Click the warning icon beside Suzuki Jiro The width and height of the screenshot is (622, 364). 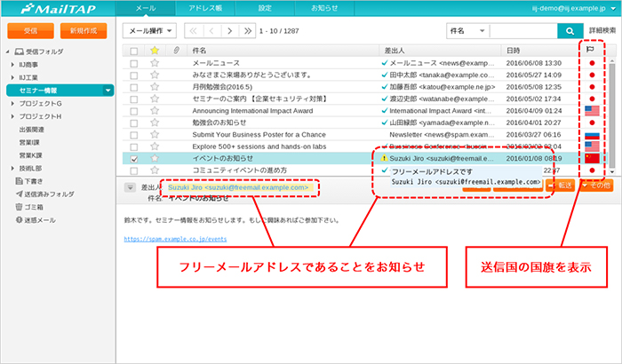[384, 158]
